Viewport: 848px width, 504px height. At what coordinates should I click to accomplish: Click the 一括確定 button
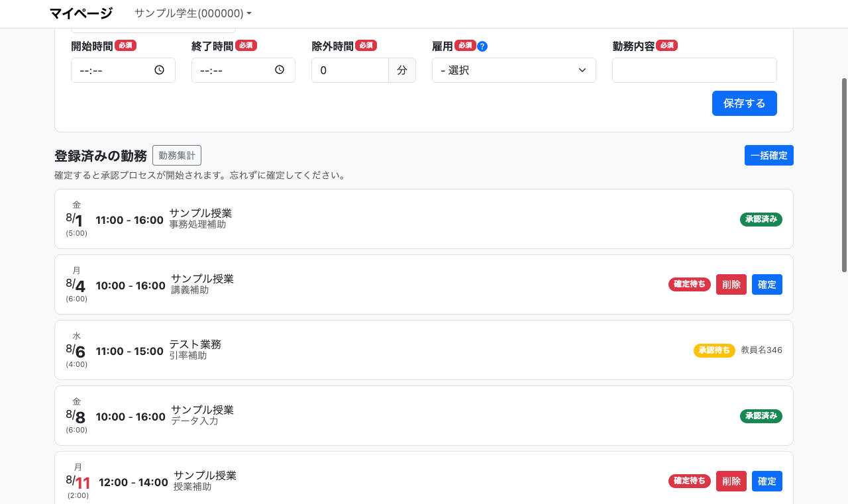pyautogui.click(x=769, y=156)
